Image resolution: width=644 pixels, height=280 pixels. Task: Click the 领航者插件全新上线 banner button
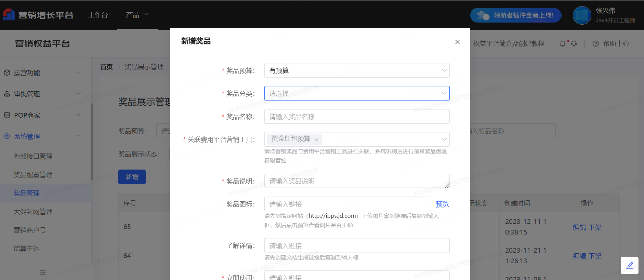(x=516, y=15)
